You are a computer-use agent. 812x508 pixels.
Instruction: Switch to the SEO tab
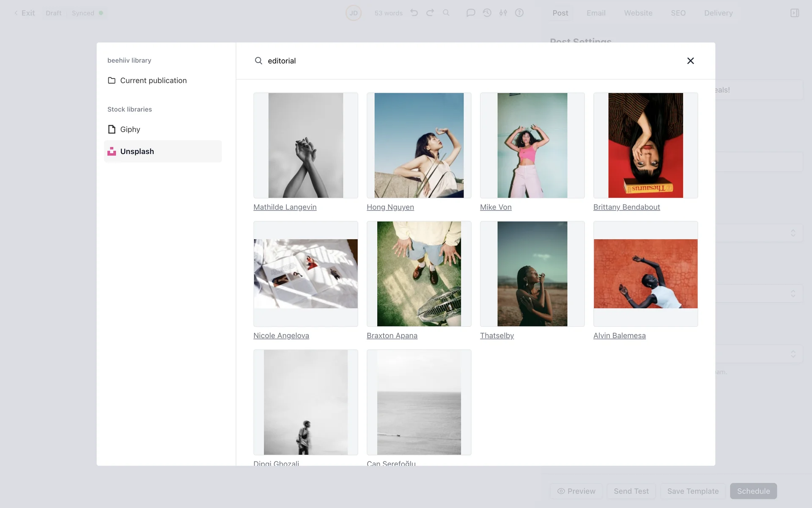click(678, 13)
